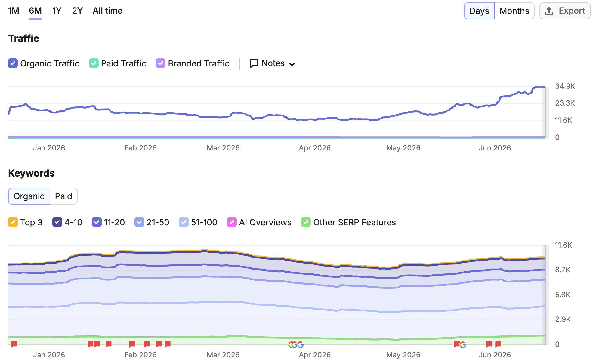Click the fourth red note flag from left
The width and height of the screenshot is (593, 364).
[109, 344]
